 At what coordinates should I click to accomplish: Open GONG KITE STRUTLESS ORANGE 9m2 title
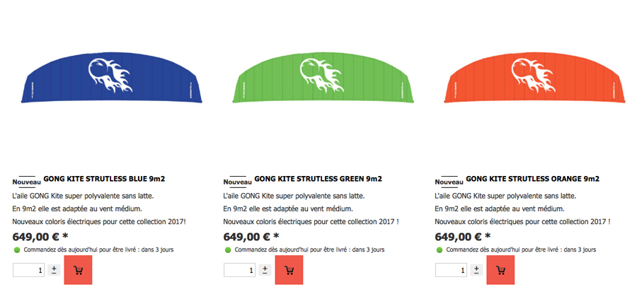point(533,179)
